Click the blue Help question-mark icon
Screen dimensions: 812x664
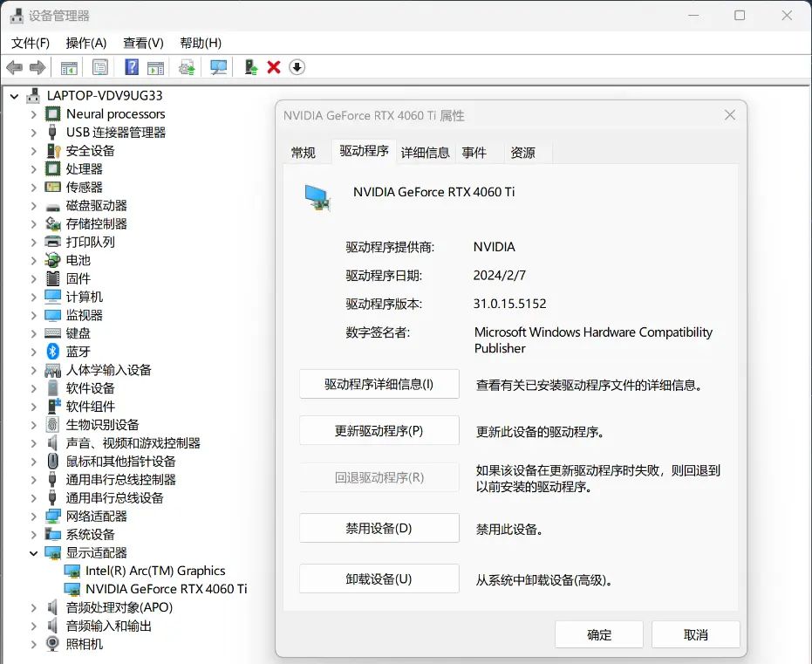point(132,67)
